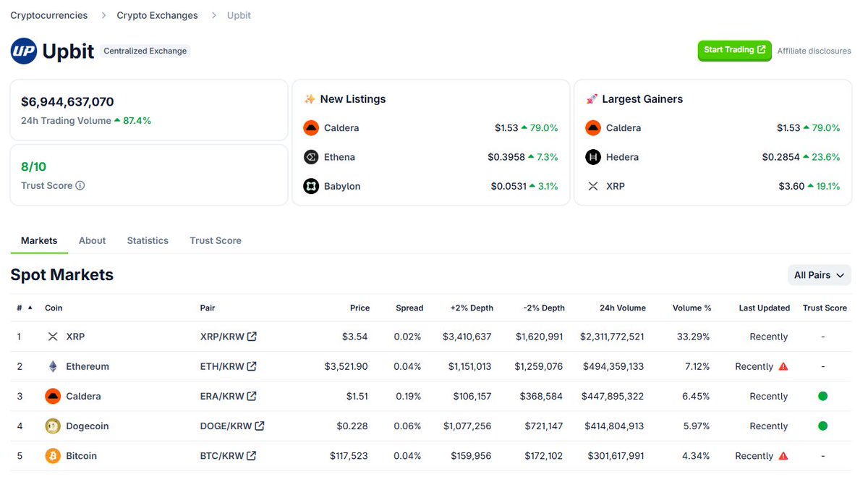
Task: Open the Trust Score tab
Action: point(216,240)
